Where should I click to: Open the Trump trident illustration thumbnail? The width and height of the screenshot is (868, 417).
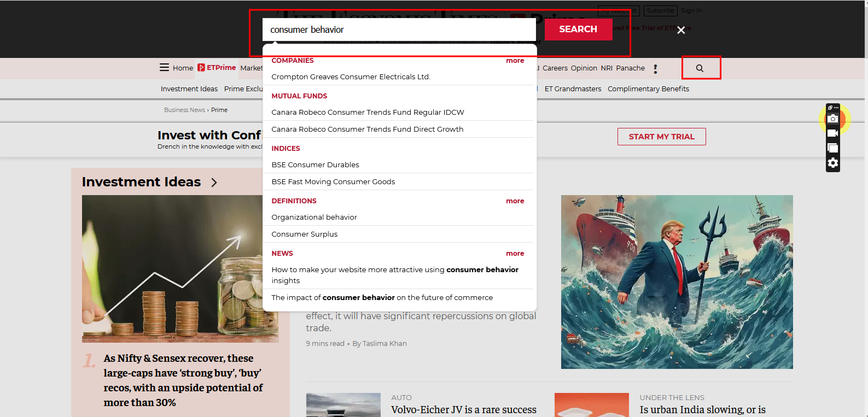(677, 281)
